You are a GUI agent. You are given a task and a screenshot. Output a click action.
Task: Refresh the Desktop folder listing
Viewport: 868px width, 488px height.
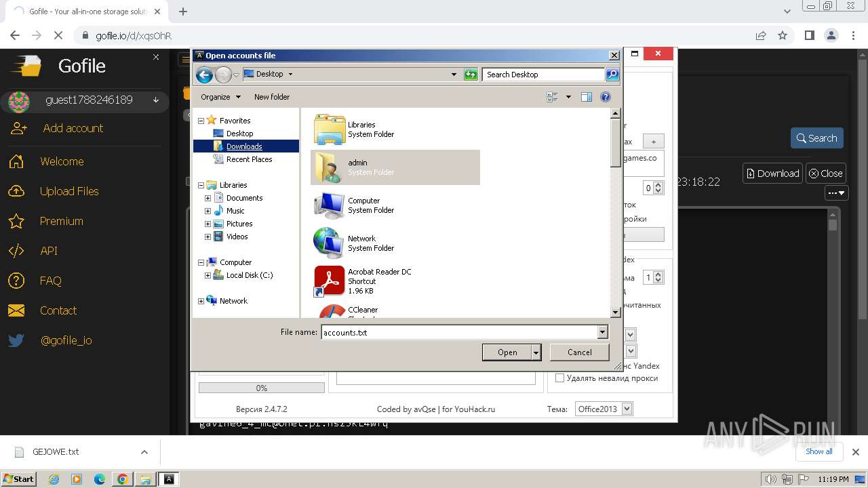pos(471,75)
